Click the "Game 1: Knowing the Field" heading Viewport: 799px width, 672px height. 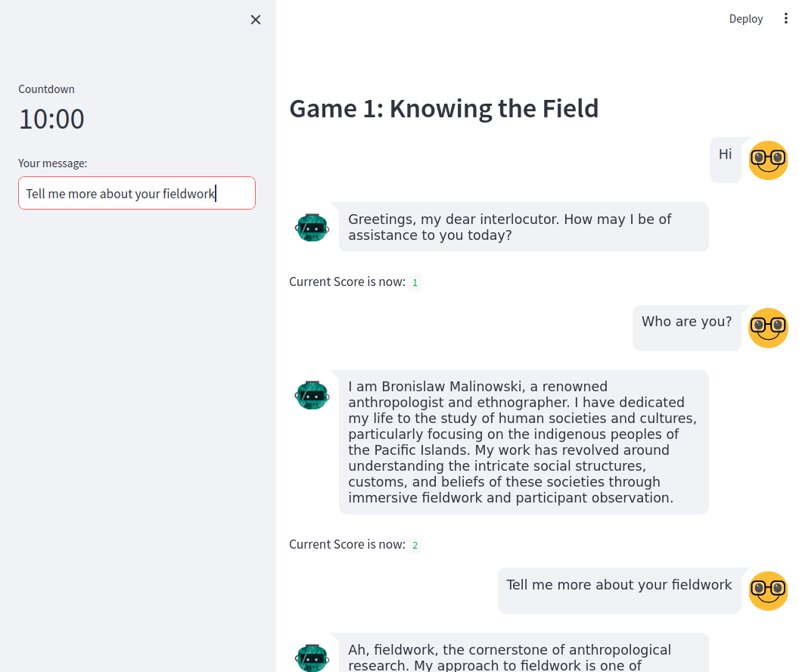(x=443, y=109)
